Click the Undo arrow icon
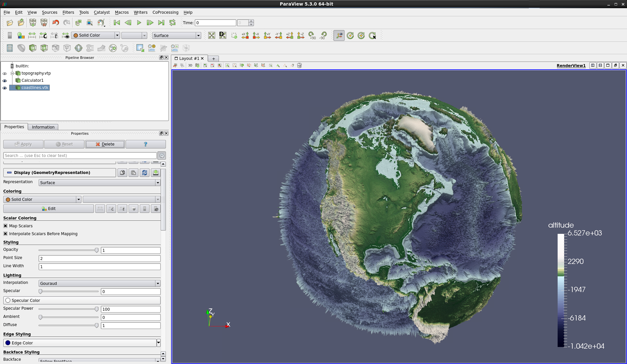 click(x=56, y=23)
